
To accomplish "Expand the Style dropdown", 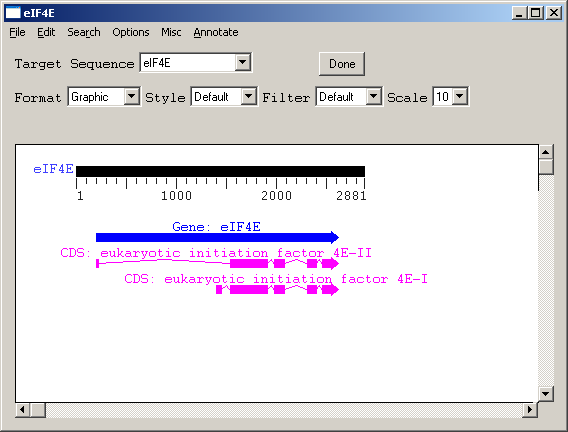I will point(248,97).
